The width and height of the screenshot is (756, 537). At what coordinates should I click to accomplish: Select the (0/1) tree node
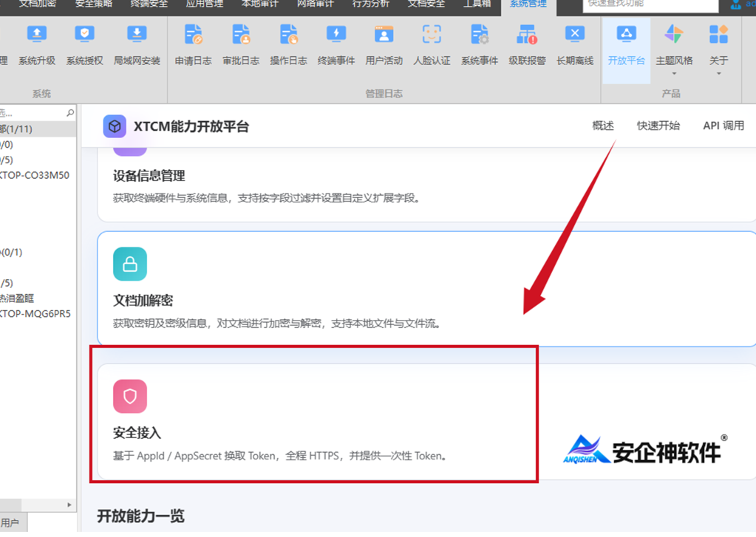11,252
